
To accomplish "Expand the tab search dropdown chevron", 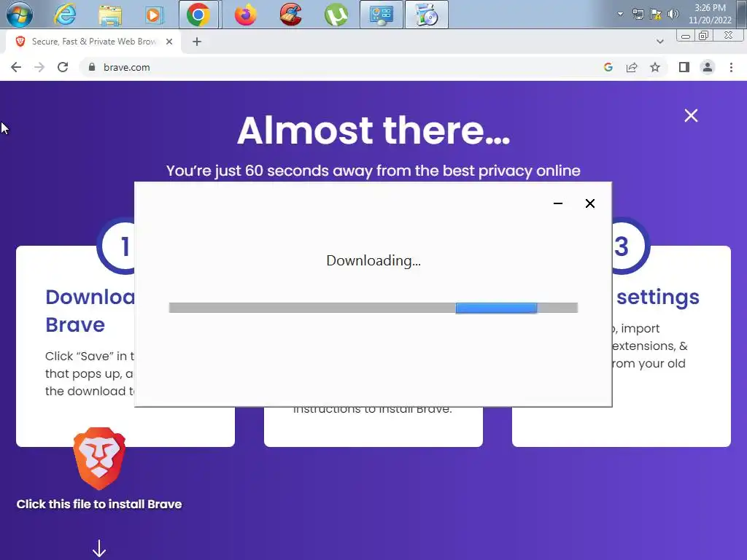I will pos(659,42).
